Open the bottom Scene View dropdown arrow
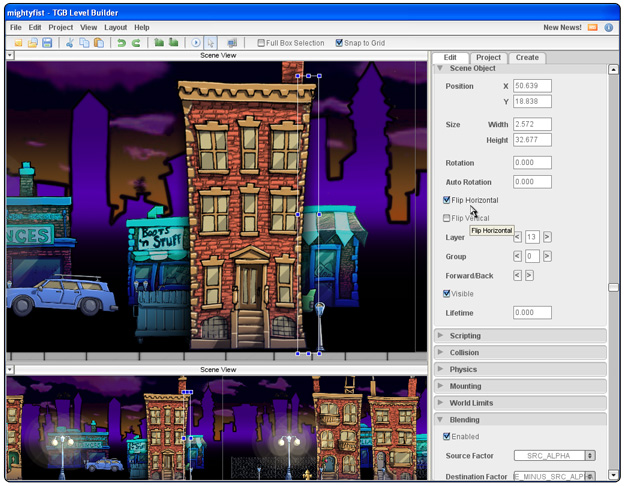The height and width of the screenshot is (486, 625). tap(10, 370)
